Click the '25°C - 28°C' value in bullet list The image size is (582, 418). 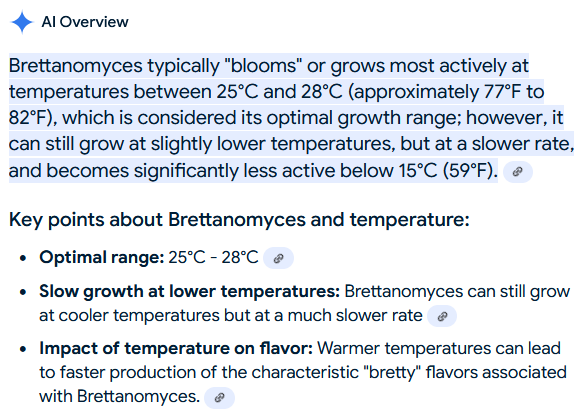tap(213, 257)
